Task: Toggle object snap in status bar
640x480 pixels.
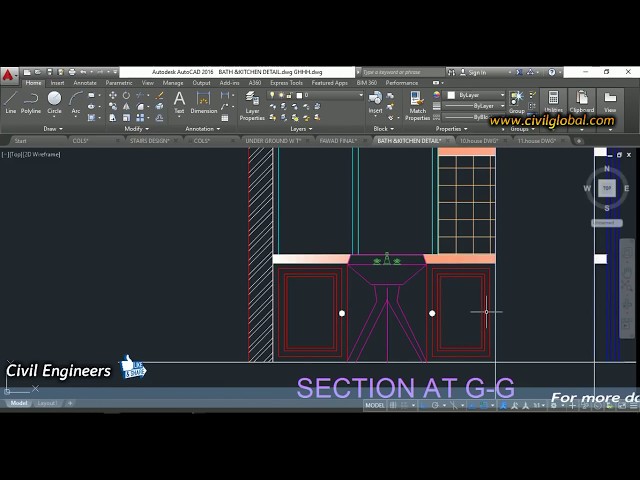Action: coord(484,405)
